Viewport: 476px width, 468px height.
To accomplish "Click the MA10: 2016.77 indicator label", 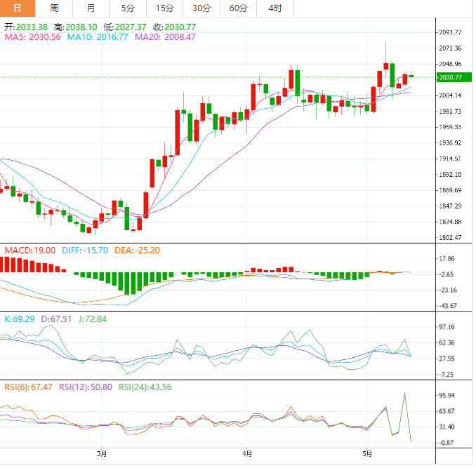I will point(98,37).
